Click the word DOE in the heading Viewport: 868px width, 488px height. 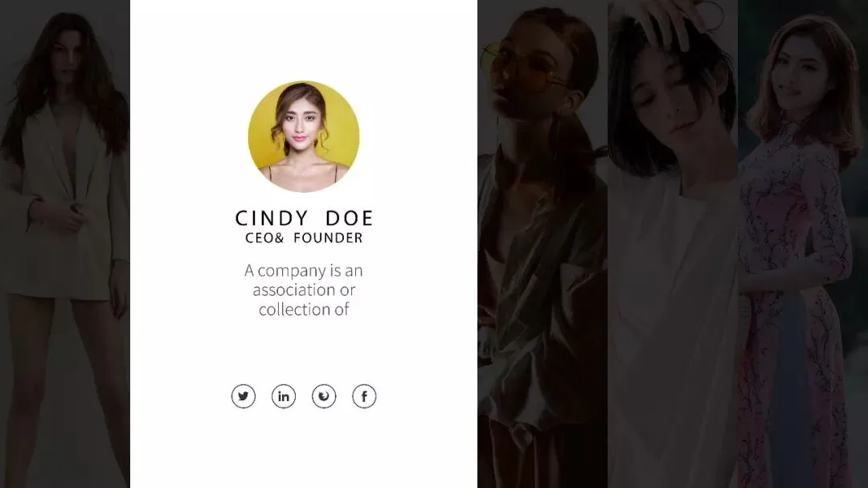point(350,218)
